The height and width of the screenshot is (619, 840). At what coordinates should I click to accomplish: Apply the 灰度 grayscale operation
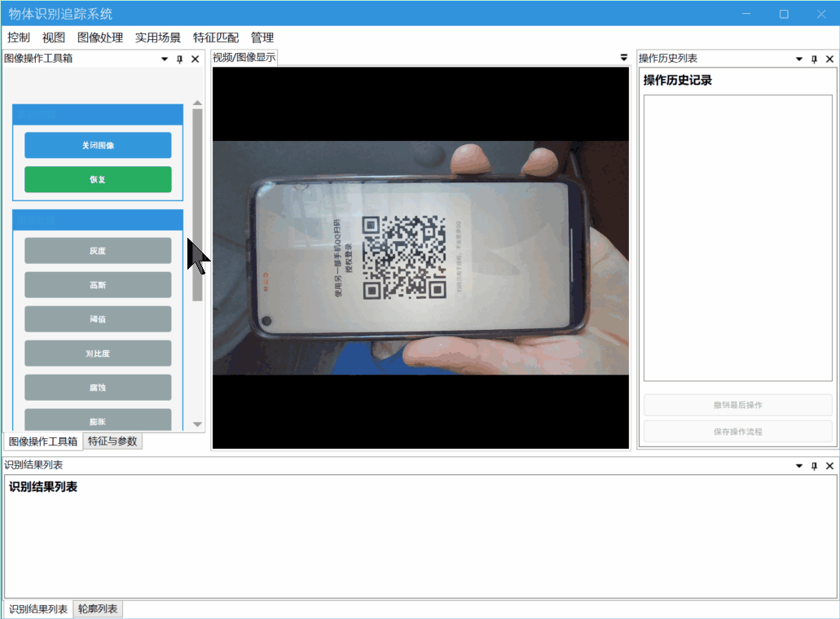pyautogui.click(x=98, y=251)
